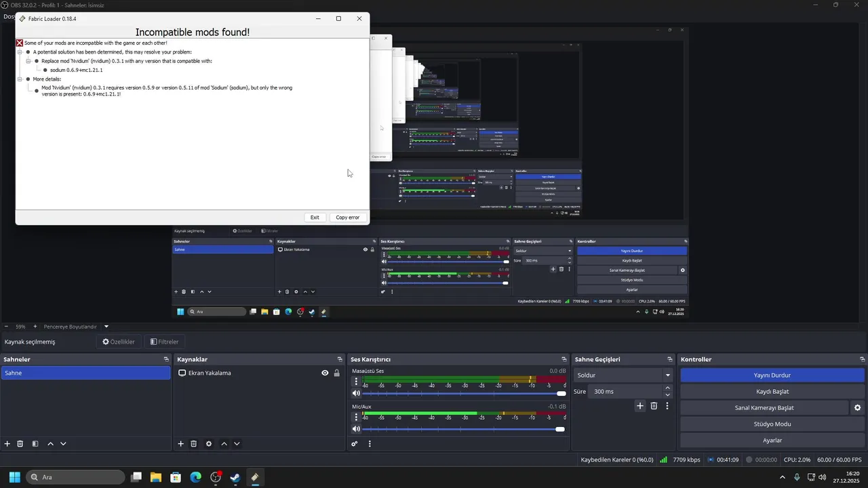
Task: Click Sanal Kamerayı Başlat button
Action: pyautogui.click(x=764, y=408)
